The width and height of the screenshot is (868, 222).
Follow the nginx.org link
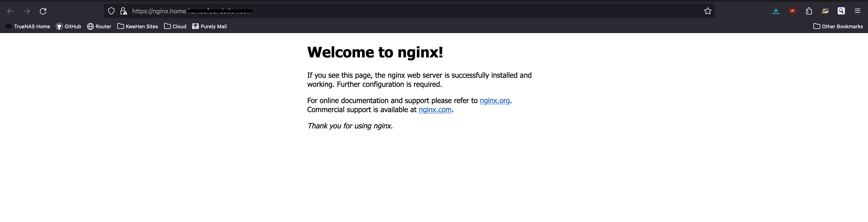[495, 100]
